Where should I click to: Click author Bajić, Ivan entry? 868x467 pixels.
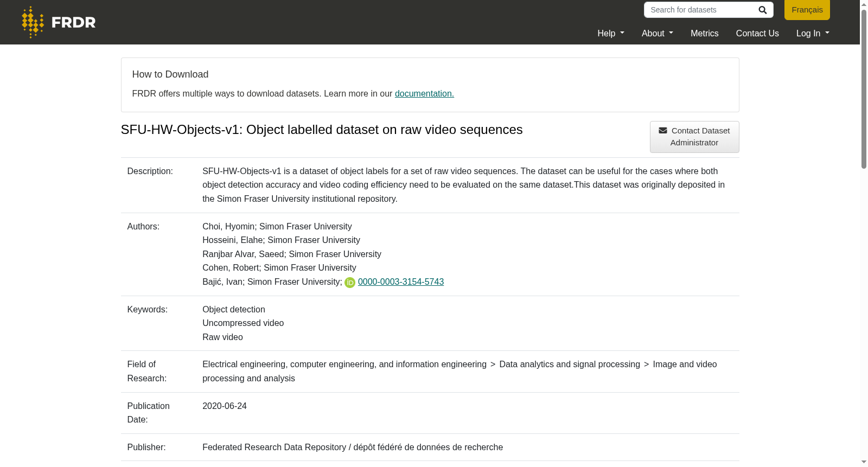point(272,282)
